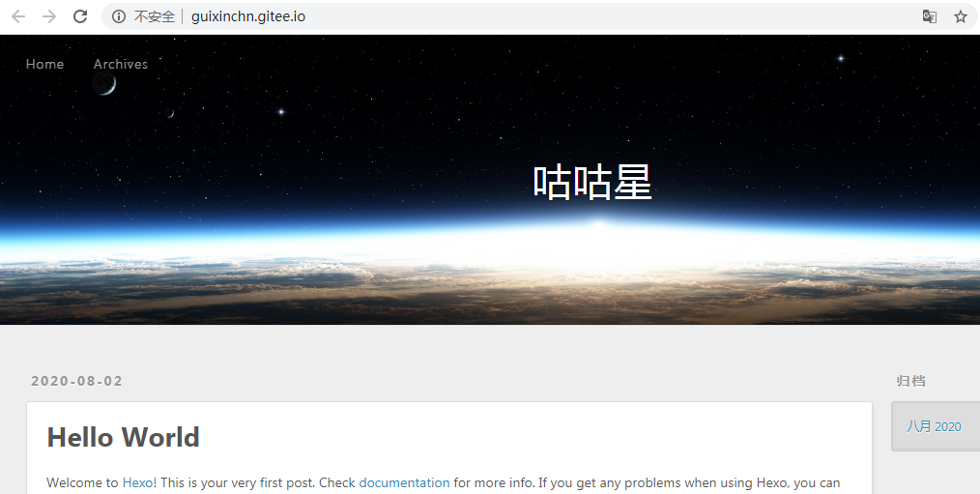Go back with the browser back arrow
980x494 pixels.
pyautogui.click(x=18, y=16)
